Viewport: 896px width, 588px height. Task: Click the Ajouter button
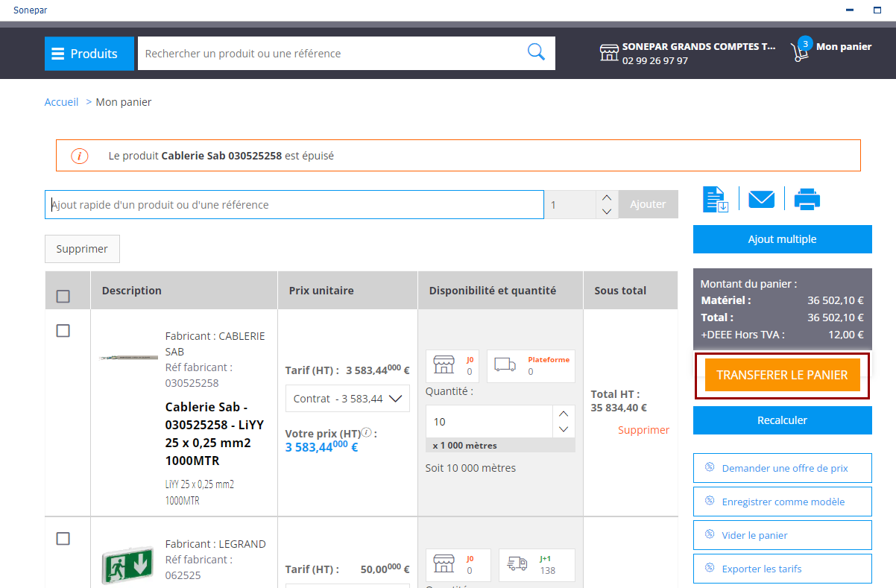click(x=649, y=204)
